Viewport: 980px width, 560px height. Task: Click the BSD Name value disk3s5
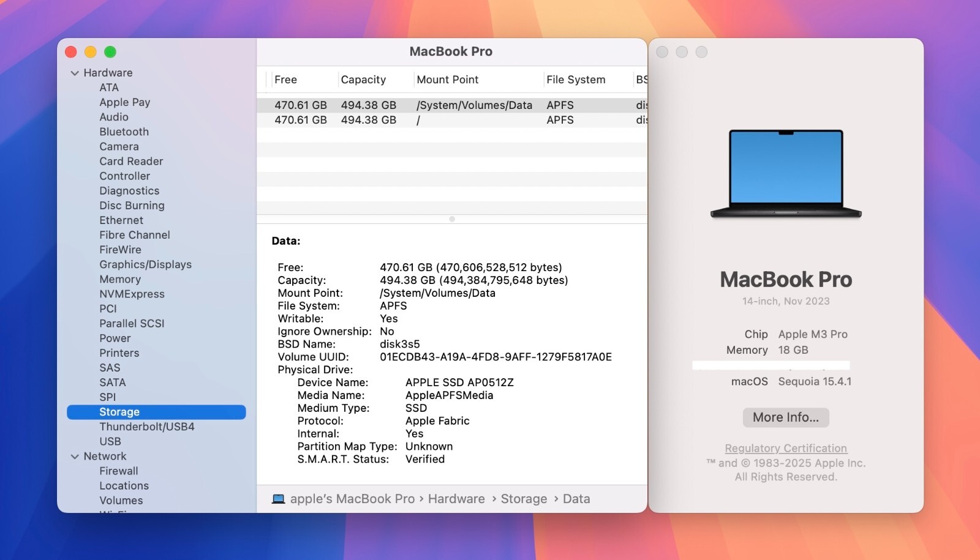[x=400, y=344]
